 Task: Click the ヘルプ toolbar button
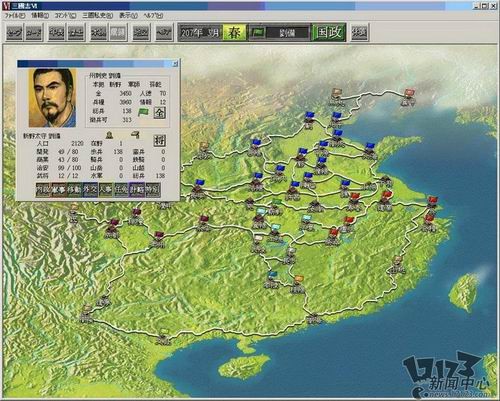[164, 33]
